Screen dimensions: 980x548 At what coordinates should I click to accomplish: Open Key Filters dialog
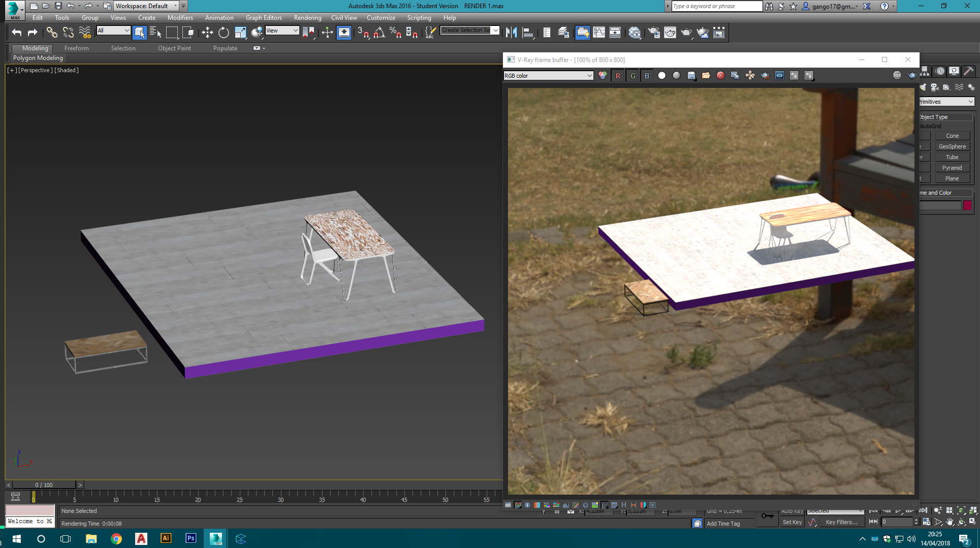(x=841, y=522)
